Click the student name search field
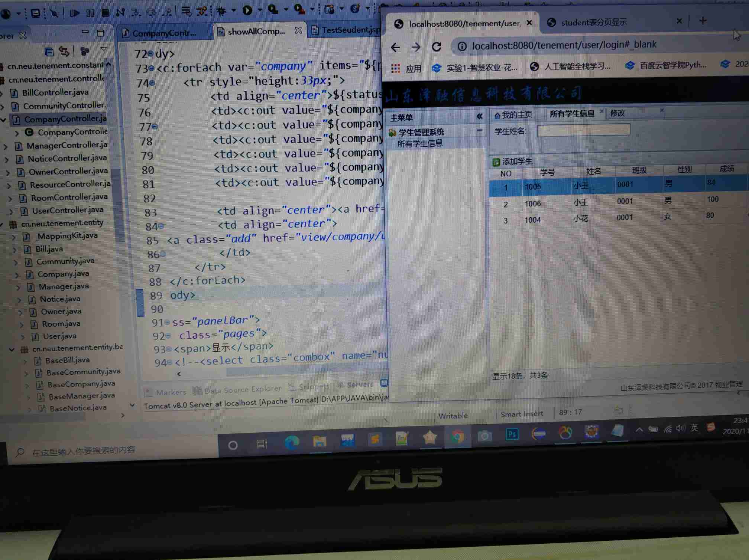Image resolution: width=749 pixels, height=560 pixels. click(583, 130)
